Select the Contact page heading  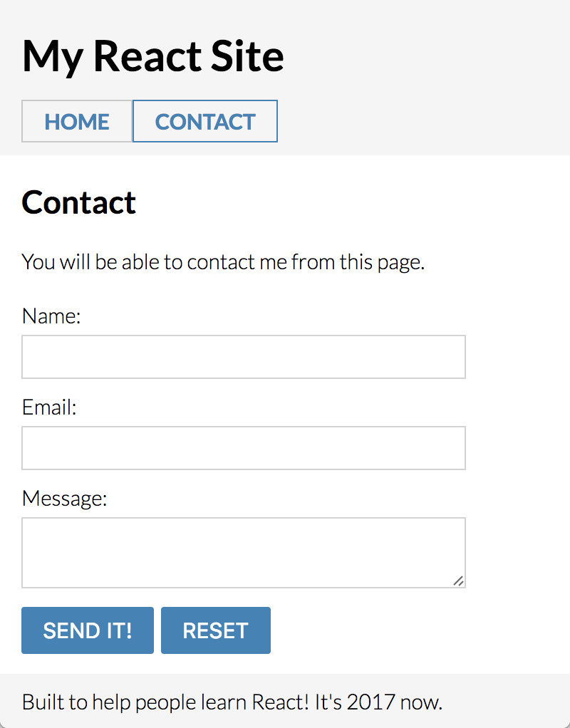[x=78, y=203]
